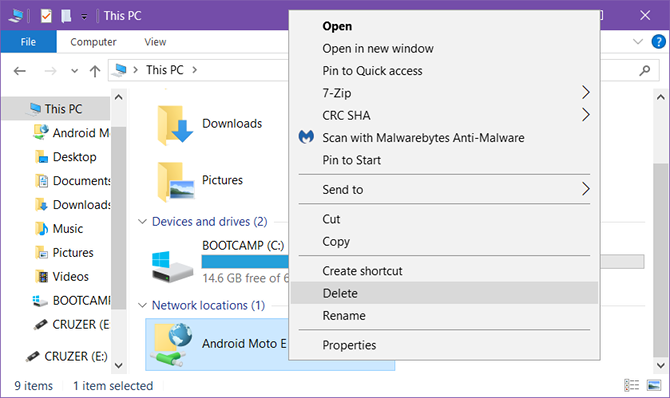Click the "1 item selected" status bar text
Image resolution: width=670 pixels, height=398 pixels.
tap(113, 386)
